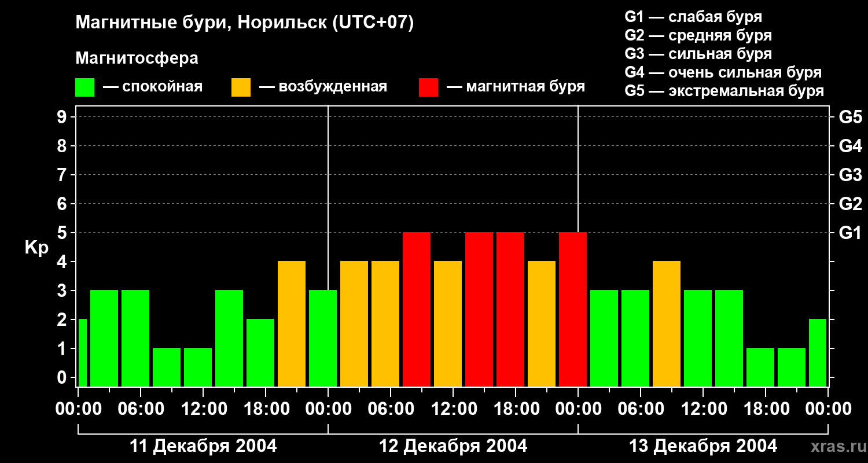
Task: Click the line «G5 — экстремальная буря»
Action: point(724,91)
